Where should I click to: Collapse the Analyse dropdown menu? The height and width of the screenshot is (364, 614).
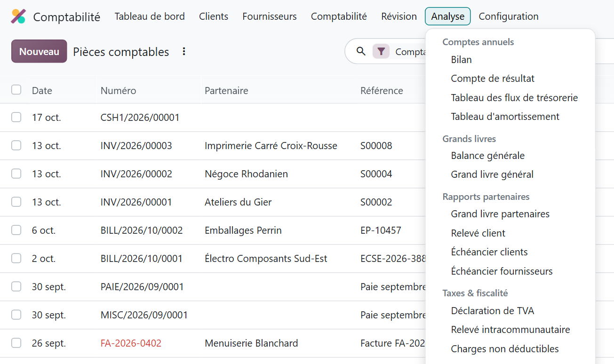(448, 16)
